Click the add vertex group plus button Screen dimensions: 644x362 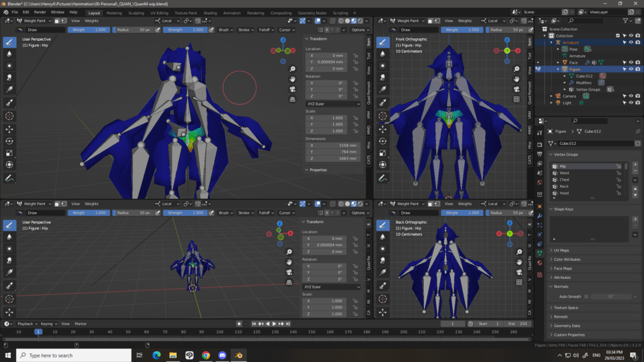pyautogui.click(x=635, y=165)
